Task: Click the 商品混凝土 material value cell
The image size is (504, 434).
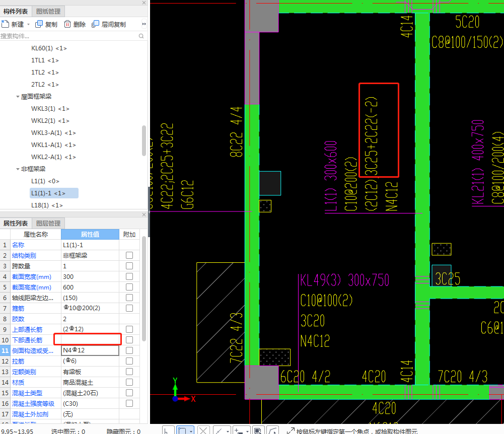Action: coord(90,382)
